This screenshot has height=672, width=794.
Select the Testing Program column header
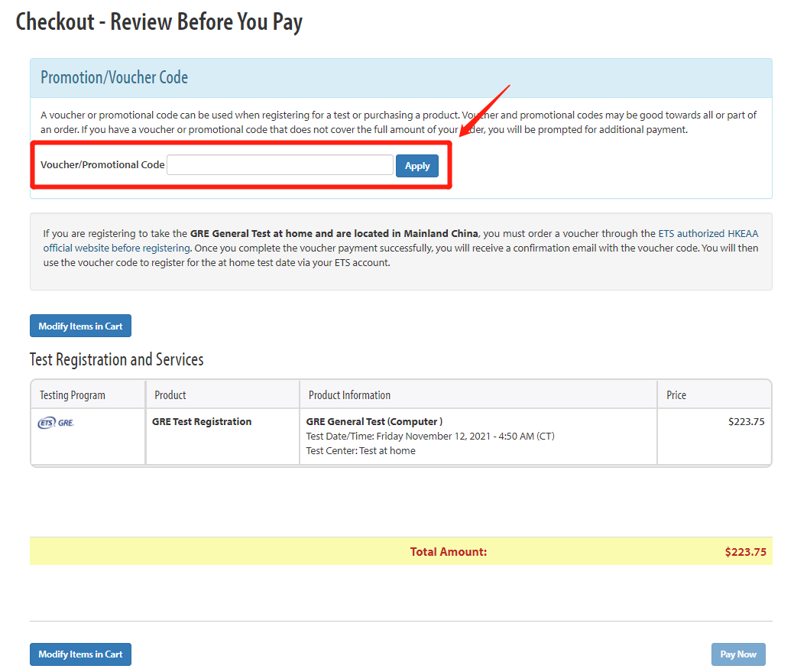pyautogui.click(x=73, y=395)
